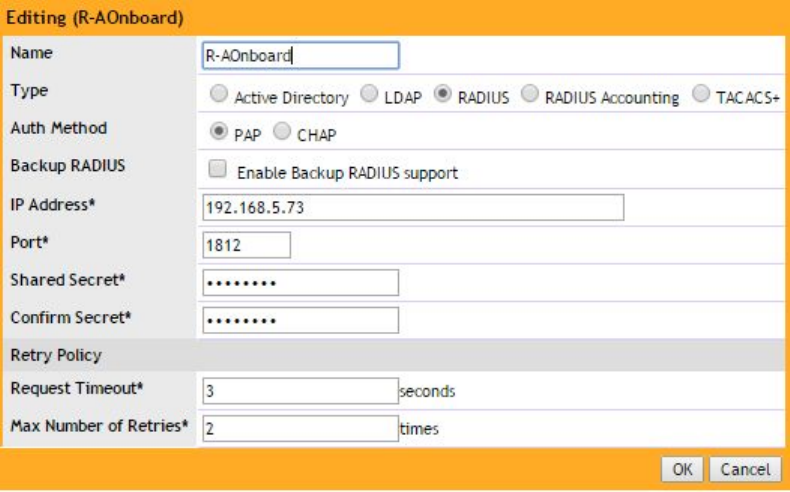
Task: Select CHAP auth method
Action: click(x=282, y=131)
